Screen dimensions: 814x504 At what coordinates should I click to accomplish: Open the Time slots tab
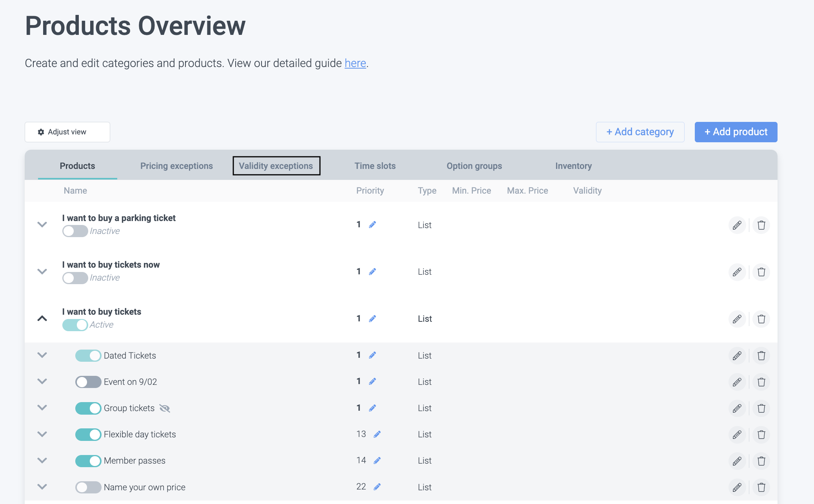375,166
